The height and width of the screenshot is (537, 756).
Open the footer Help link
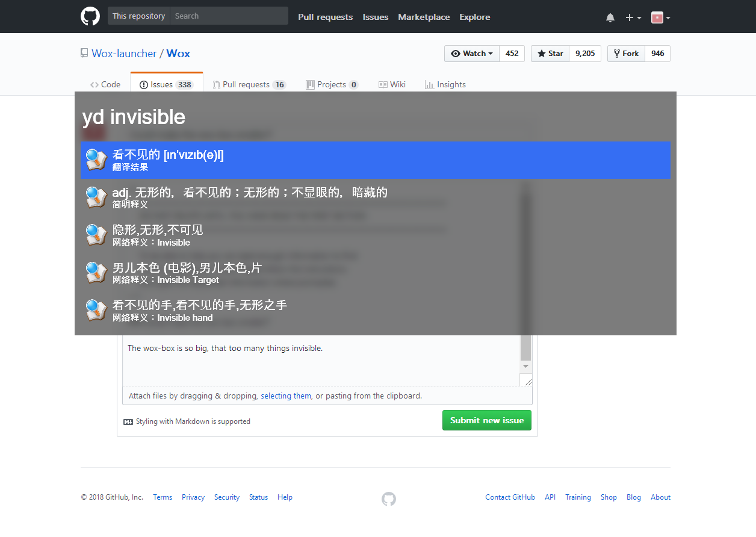[285, 497]
